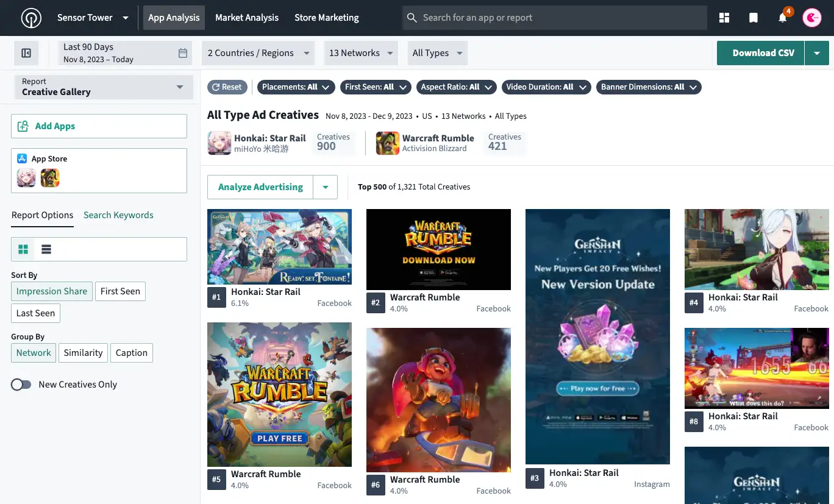Image resolution: width=834 pixels, height=504 pixels.
Task: Open creative #3 Genshin New Version Update thumbnail
Action: [x=597, y=337]
